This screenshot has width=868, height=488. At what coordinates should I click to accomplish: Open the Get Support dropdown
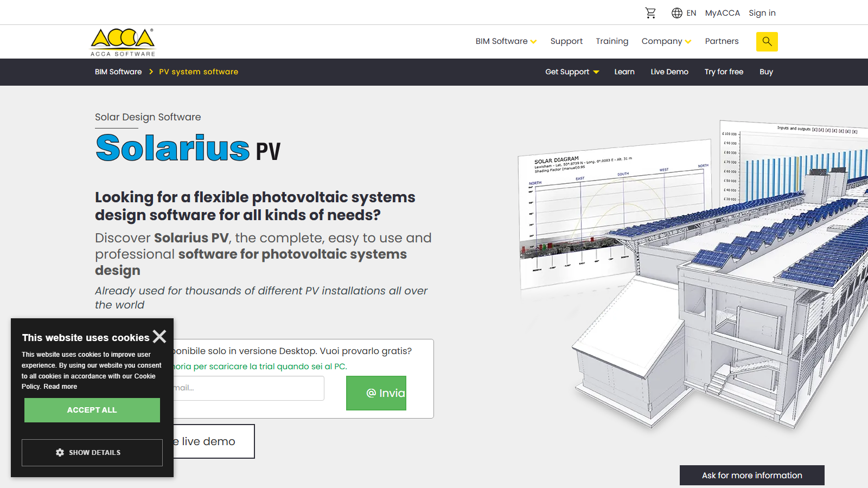click(572, 72)
